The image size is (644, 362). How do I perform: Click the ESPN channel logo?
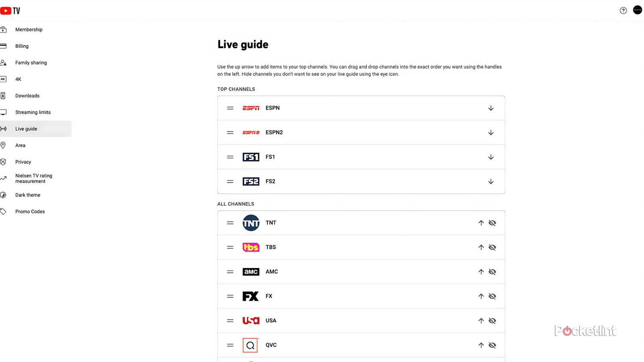251,108
